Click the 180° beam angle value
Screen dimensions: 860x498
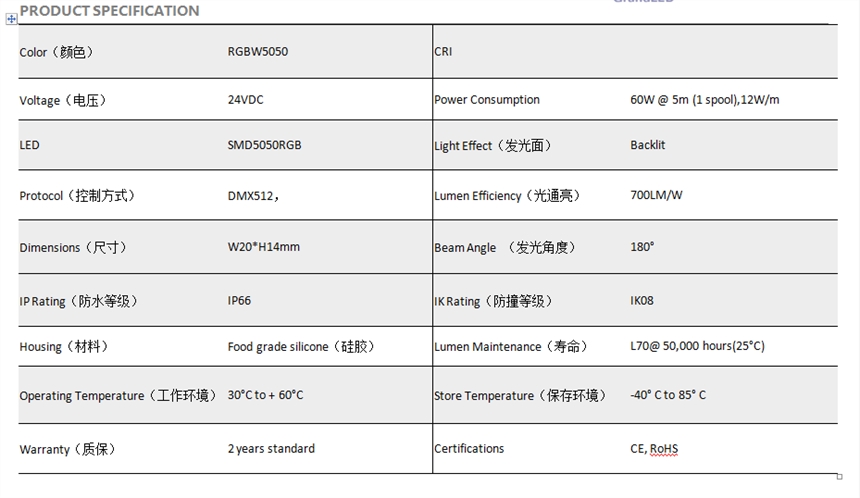642,246
